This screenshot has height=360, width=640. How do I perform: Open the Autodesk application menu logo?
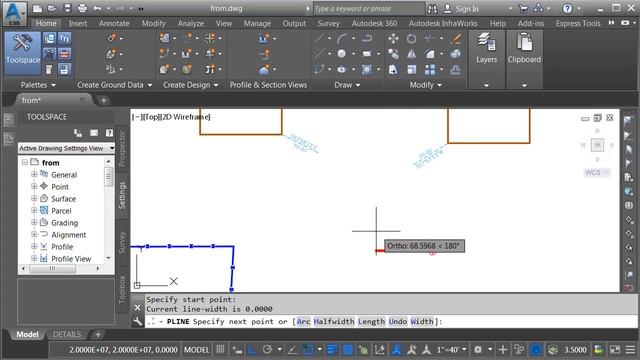point(15,14)
